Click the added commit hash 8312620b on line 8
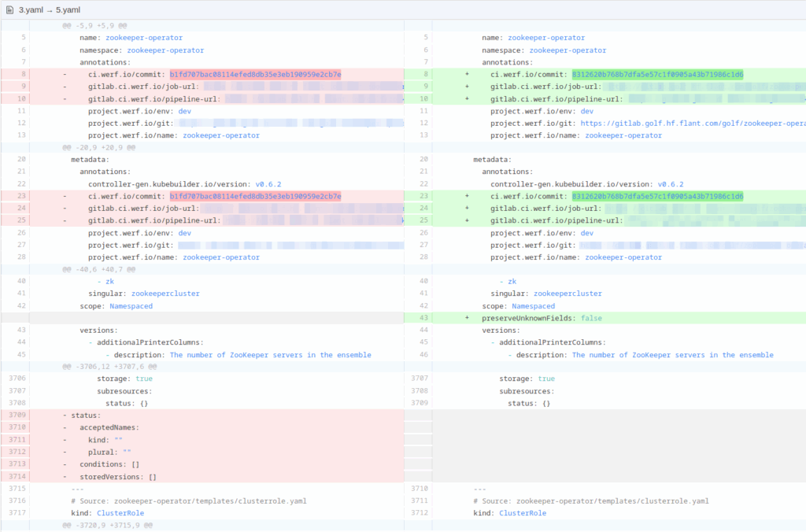Viewport: 806px width, 532px height. 657,75
